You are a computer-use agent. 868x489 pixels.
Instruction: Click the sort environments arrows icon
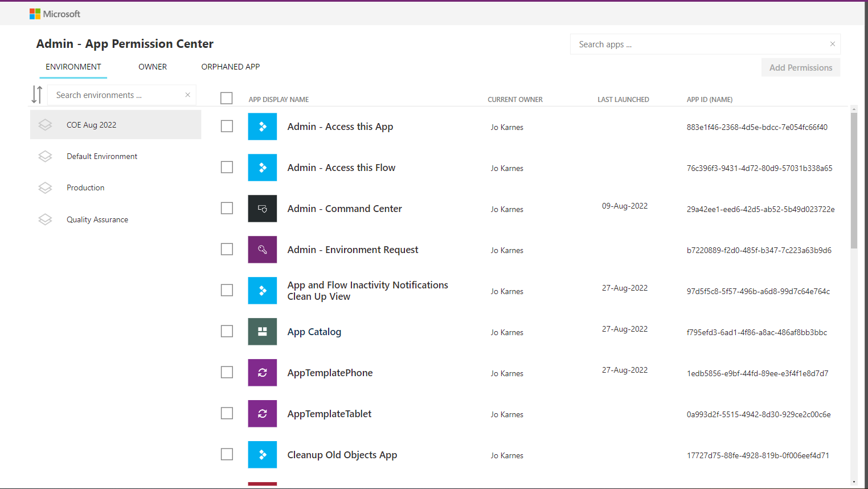pos(37,95)
